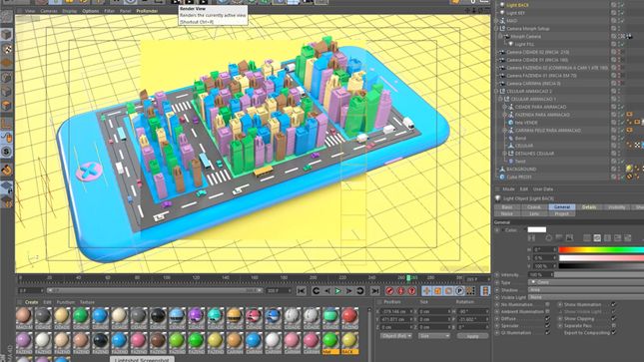Expand the Camera Morph Setup tree node

click(496, 29)
